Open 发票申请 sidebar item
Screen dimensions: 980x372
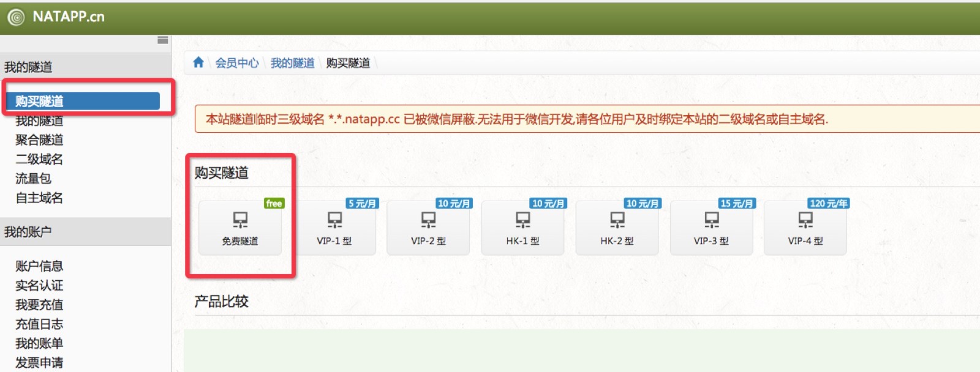(39, 363)
